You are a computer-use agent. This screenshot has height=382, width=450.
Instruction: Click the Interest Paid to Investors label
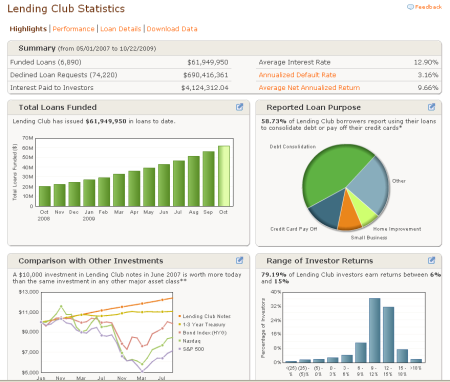tap(52, 88)
